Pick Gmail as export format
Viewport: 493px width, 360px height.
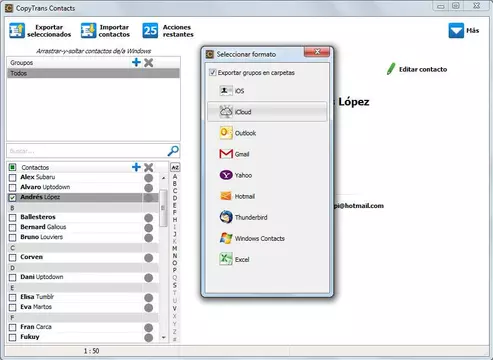pos(267,154)
